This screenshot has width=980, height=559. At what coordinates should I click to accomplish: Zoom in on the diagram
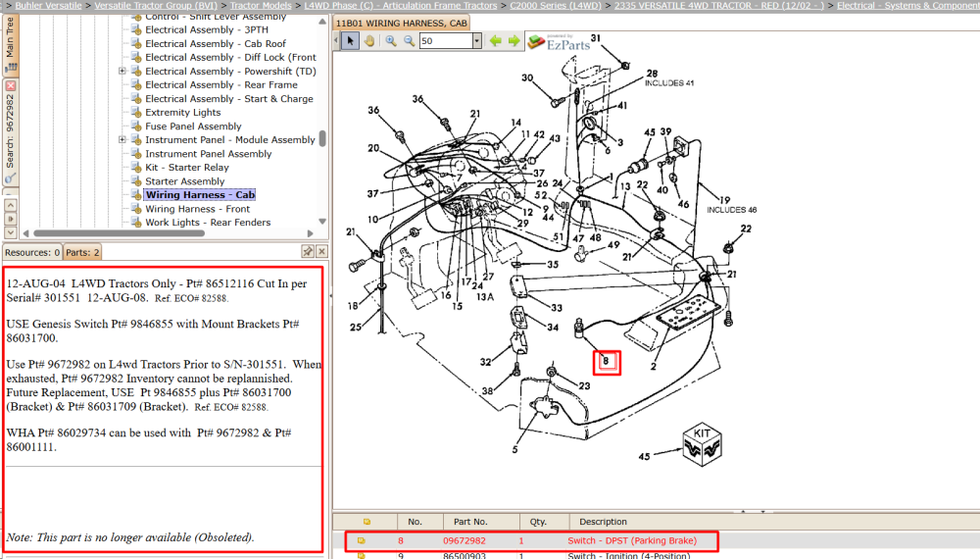391,40
